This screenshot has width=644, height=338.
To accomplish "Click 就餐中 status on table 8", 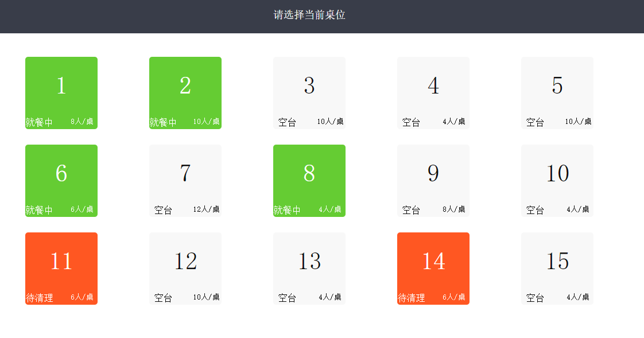I will (287, 210).
